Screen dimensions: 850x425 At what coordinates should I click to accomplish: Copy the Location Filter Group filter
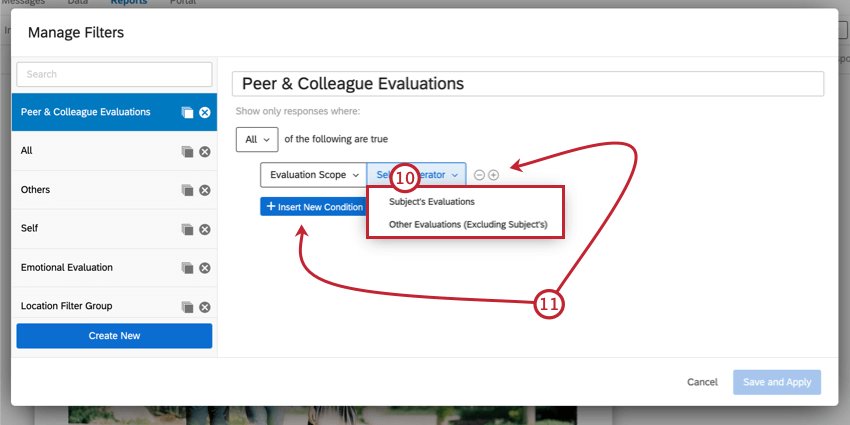point(187,307)
